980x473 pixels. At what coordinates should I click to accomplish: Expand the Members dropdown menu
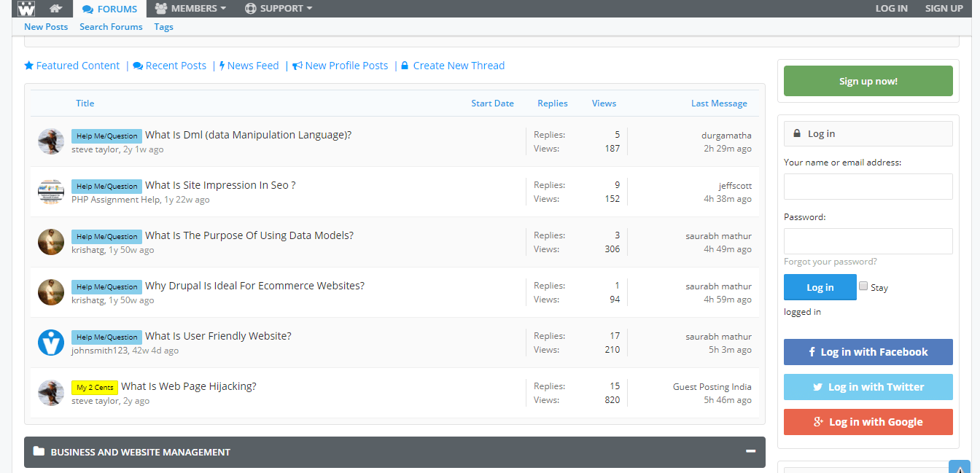point(190,9)
